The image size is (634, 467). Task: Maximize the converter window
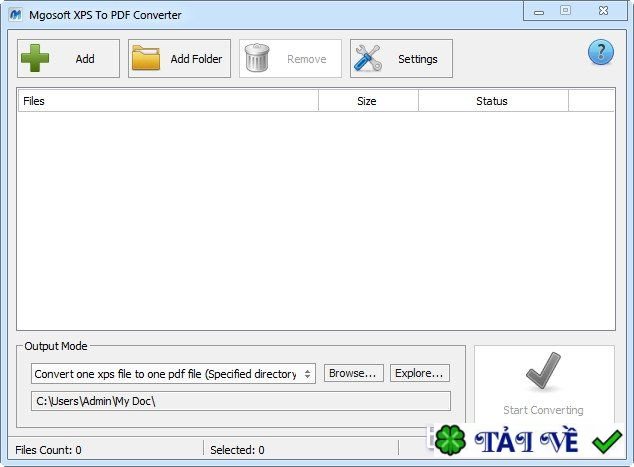tap(565, 11)
